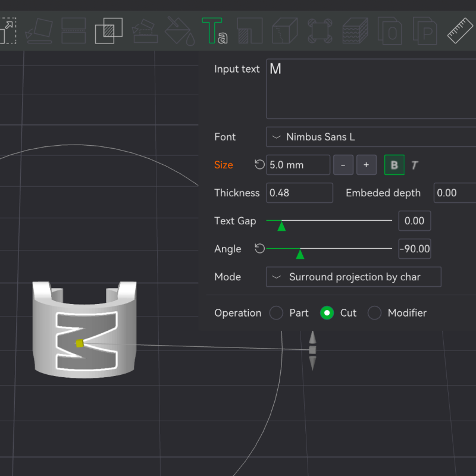
Task: Activate the paint bucket color painting tool
Action: [179, 30]
